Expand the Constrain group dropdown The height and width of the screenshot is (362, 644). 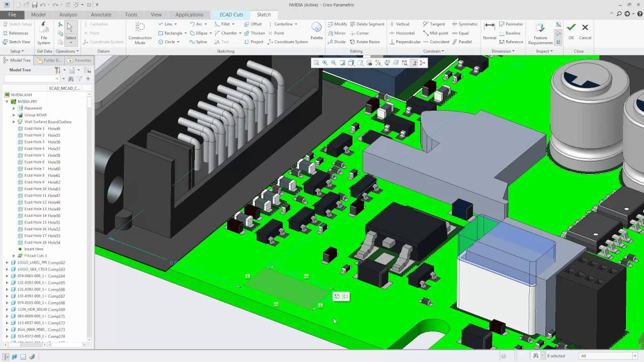point(433,51)
